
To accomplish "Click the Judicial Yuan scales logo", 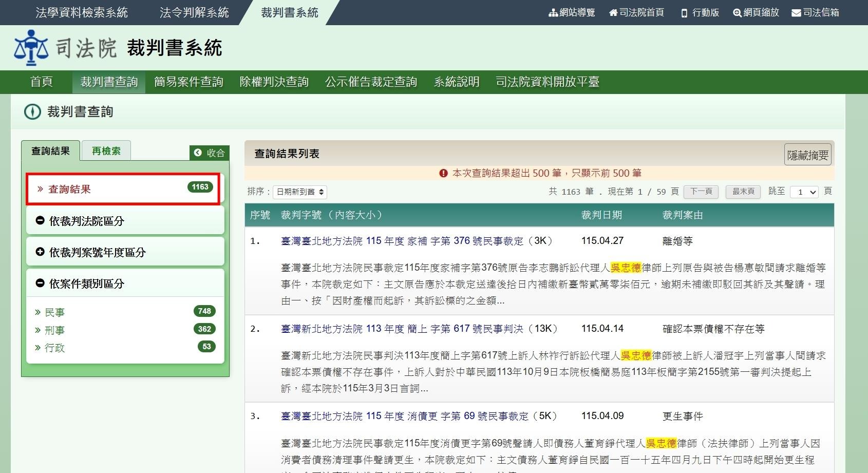I will [31, 47].
